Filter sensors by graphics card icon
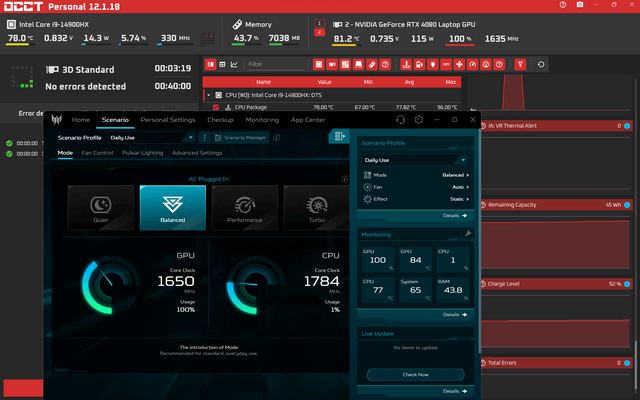 [x=332, y=64]
